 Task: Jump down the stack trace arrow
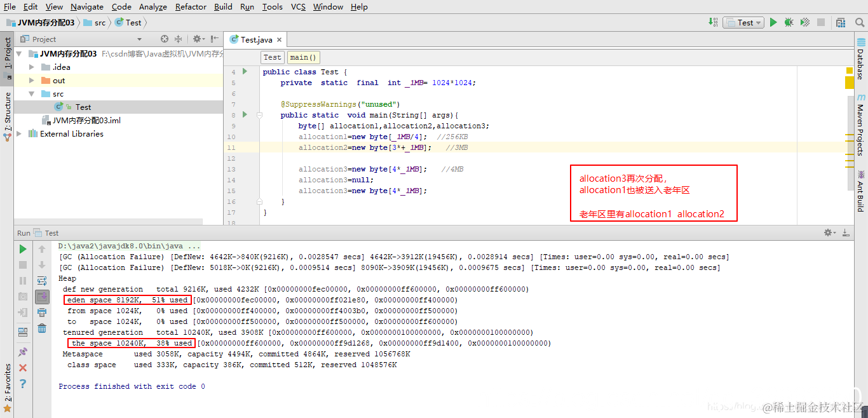[42, 265]
